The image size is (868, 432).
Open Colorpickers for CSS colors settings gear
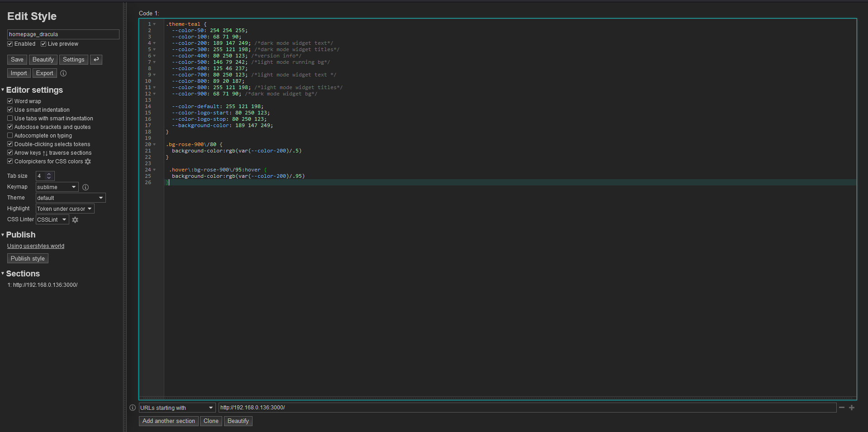pos(88,161)
